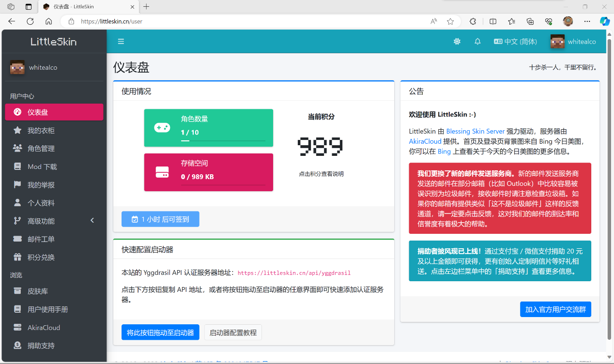This screenshot has height=364, width=614.
Task: Open 邮件工单 menu item
Action: coord(54,239)
